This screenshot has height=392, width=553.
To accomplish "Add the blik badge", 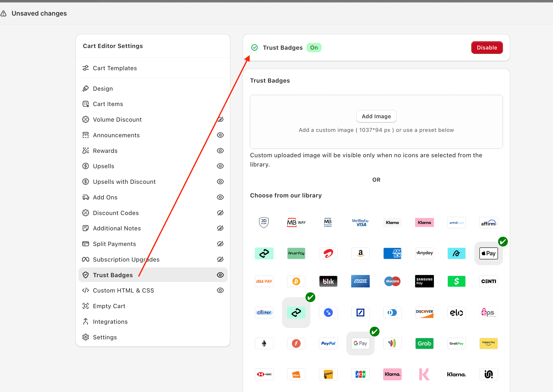I will coord(328,281).
